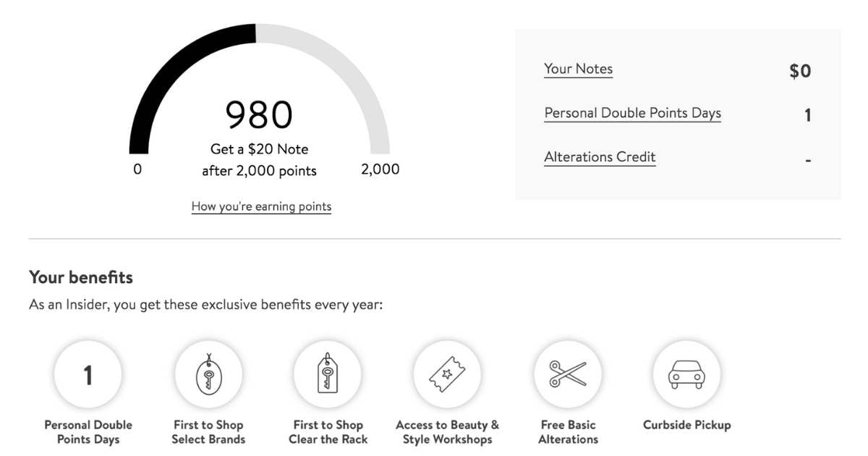Select the First to Shop Select Brands tag icon

coord(208,375)
